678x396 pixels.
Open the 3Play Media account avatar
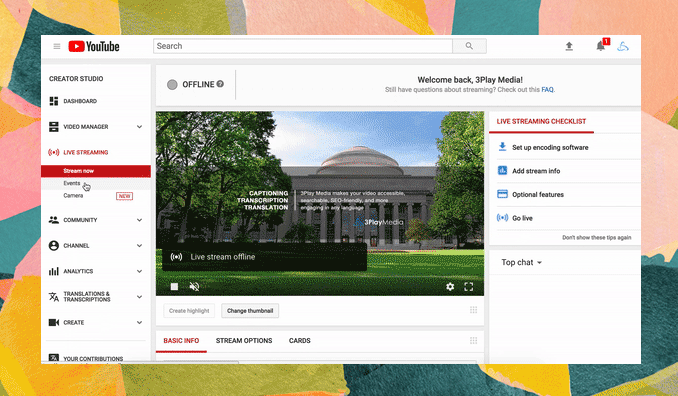click(623, 46)
